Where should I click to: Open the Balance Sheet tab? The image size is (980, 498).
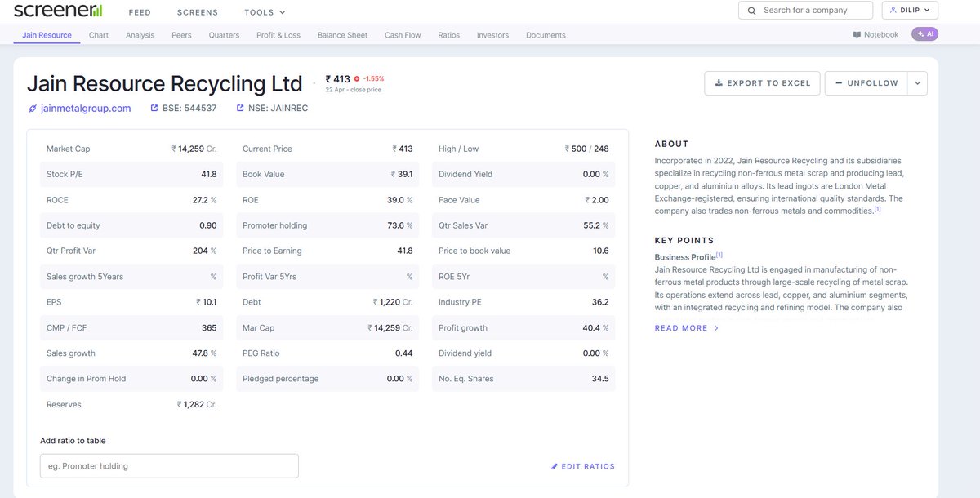342,35
